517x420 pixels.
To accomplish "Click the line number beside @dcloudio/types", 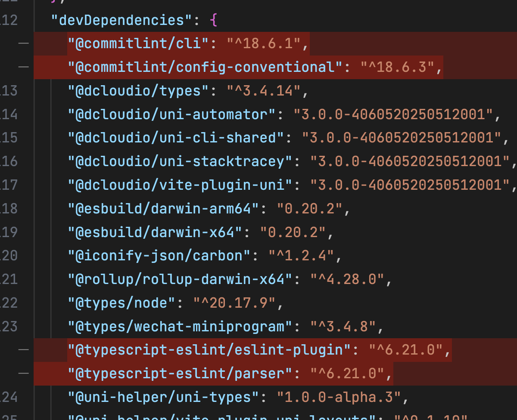I will coord(9,91).
